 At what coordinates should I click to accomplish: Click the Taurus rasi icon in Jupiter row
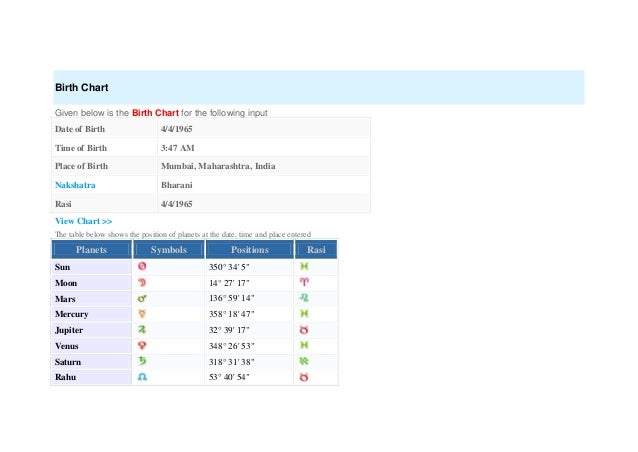click(x=304, y=330)
